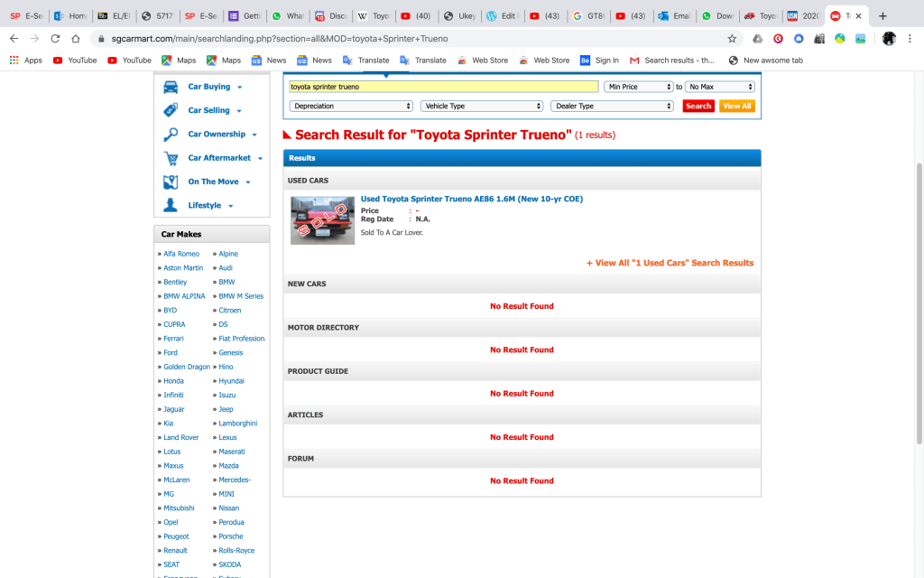Viewport: 924px width, 578px height.
Task: Bookmark page with the star icon
Action: pos(732,39)
